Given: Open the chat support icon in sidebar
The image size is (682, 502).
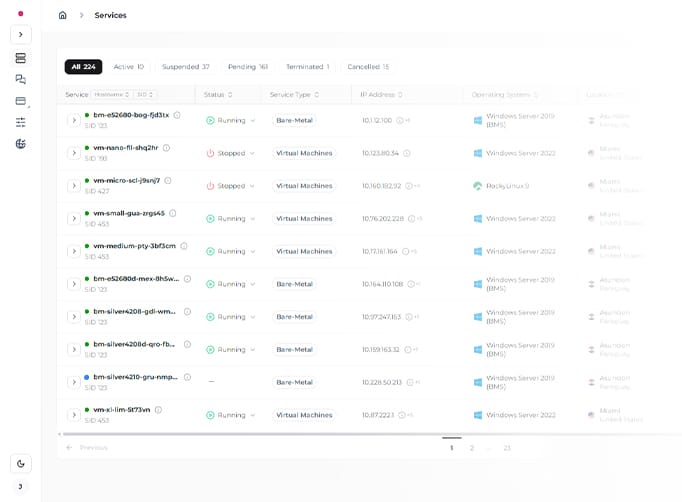Looking at the screenshot, I should (20, 79).
